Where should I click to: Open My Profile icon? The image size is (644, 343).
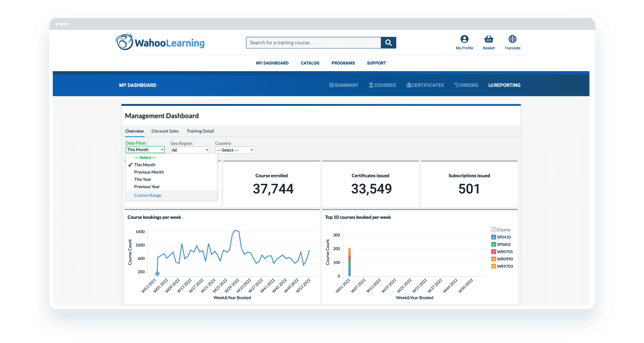(x=464, y=39)
